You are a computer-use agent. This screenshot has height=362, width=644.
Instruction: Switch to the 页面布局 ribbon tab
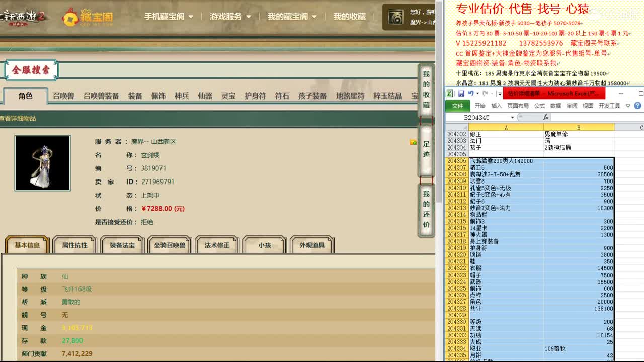click(518, 106)
